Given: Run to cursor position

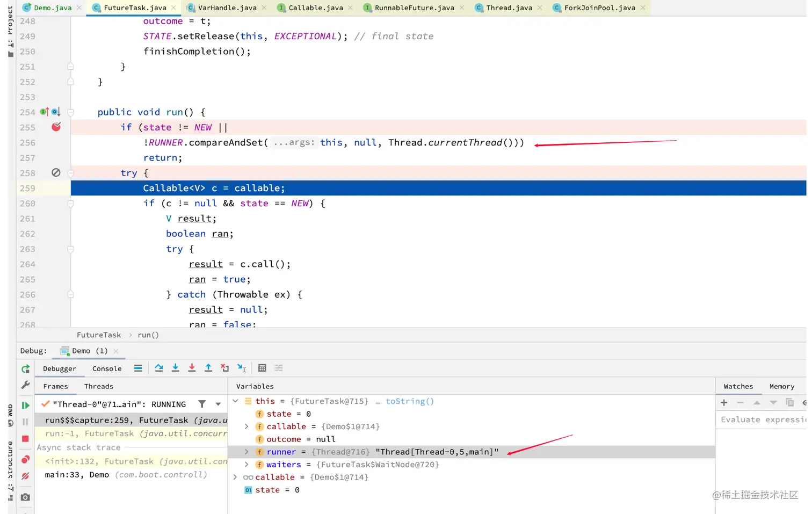Looking at the screenshot, I should coord(242,368).
